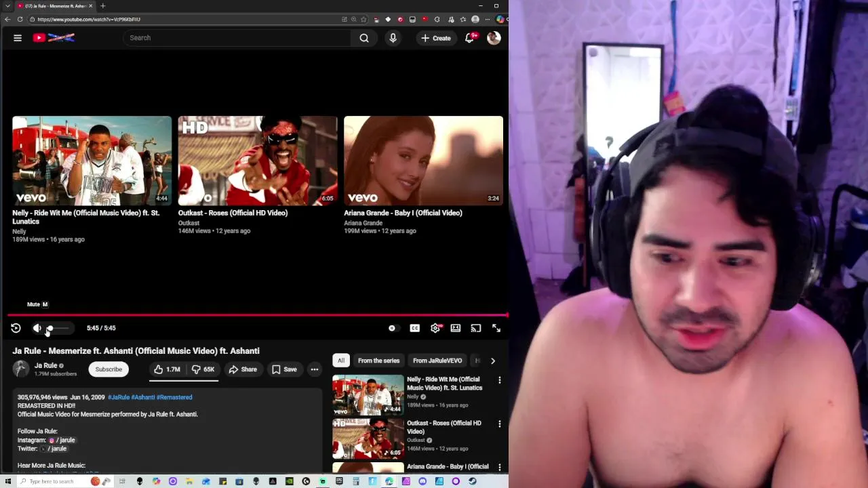Open the Ja Rule channel avatar
Screen dimensions: 868x488
pyautogui.click(x=21, y=369)
